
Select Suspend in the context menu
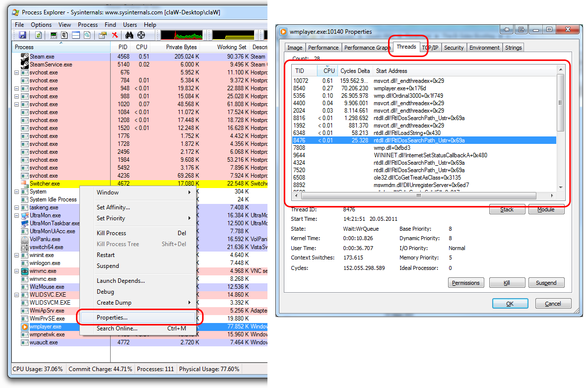[138, 266]
